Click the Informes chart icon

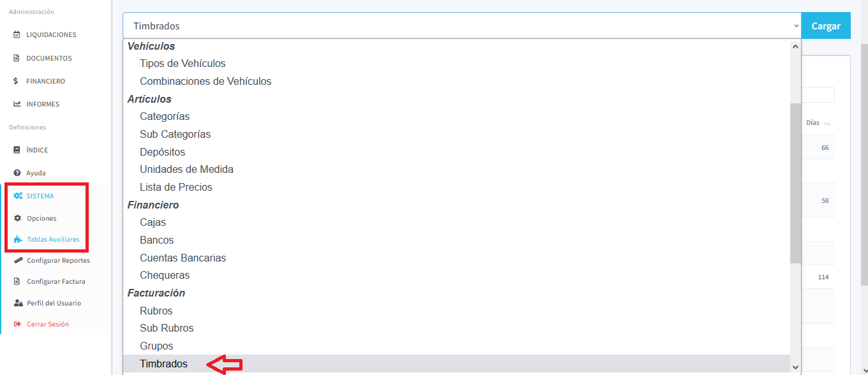coord(17,104)
